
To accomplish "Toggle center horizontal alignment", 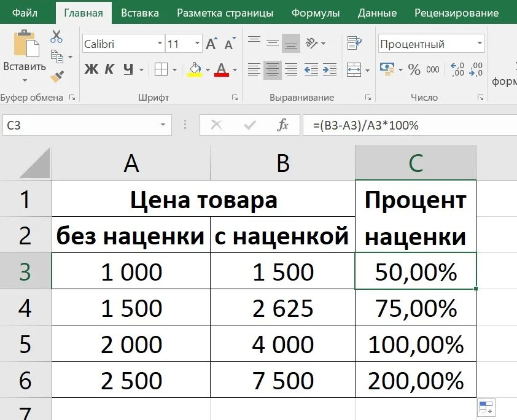I will [273, 70].
